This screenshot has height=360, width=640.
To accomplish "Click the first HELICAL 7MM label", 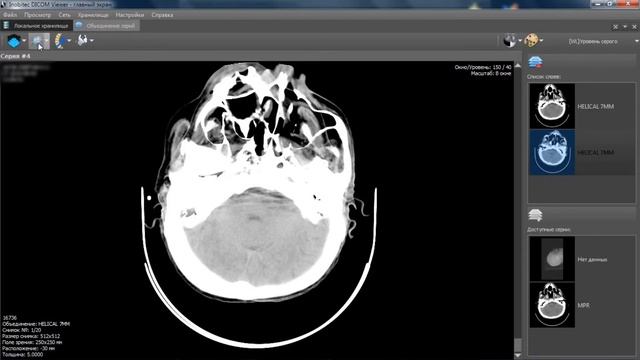I will [596, 107].
